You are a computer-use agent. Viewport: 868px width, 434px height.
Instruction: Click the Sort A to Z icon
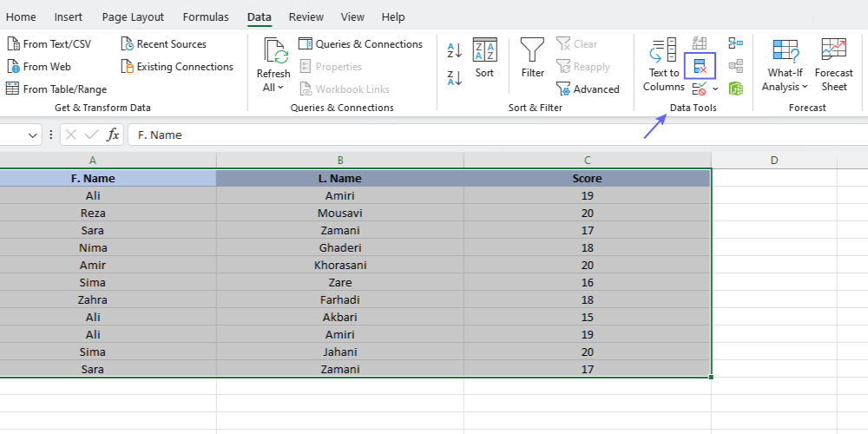455,50
